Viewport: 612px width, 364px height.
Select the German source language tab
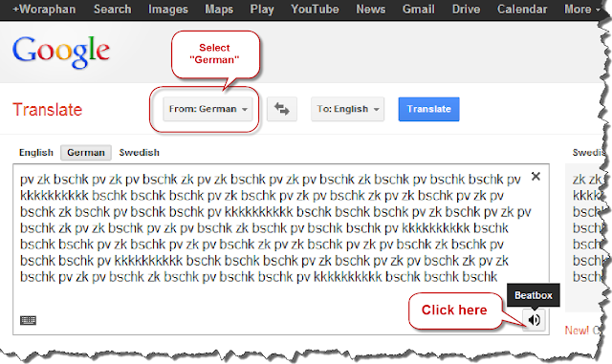coord(86,153)
